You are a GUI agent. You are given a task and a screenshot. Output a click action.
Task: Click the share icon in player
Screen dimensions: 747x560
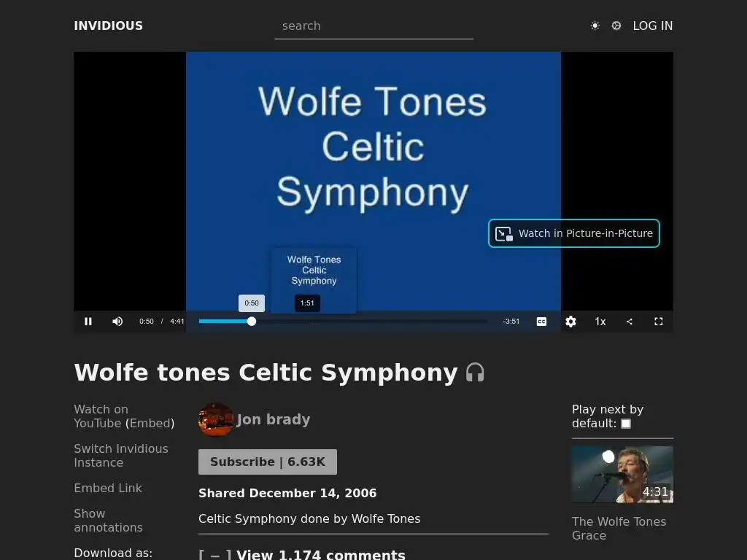coord(630,322)
